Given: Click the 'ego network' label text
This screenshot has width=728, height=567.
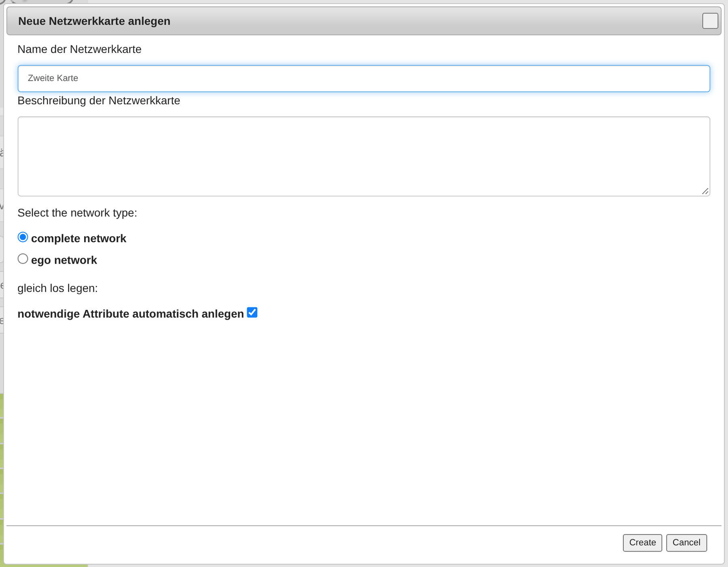Looking at the screenshot, I should (x=64, y=260).
